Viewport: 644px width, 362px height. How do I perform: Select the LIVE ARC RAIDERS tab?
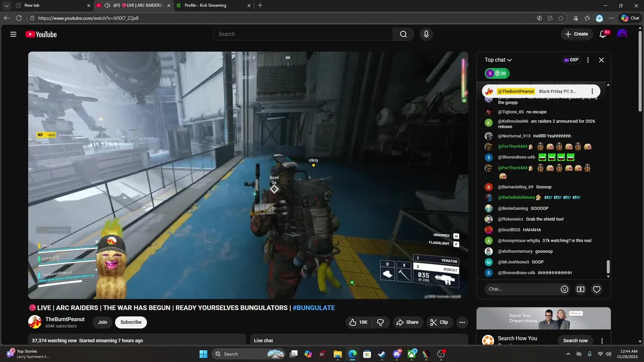pos(133,6)
